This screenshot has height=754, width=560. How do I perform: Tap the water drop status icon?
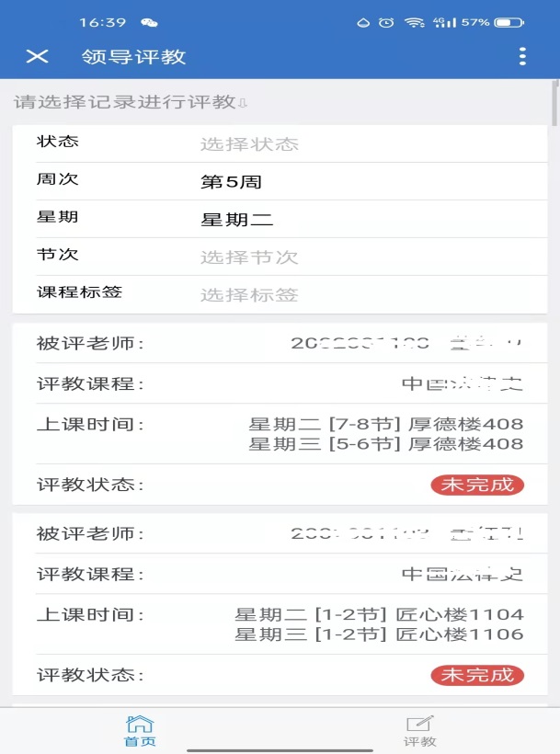pos(363,23)
